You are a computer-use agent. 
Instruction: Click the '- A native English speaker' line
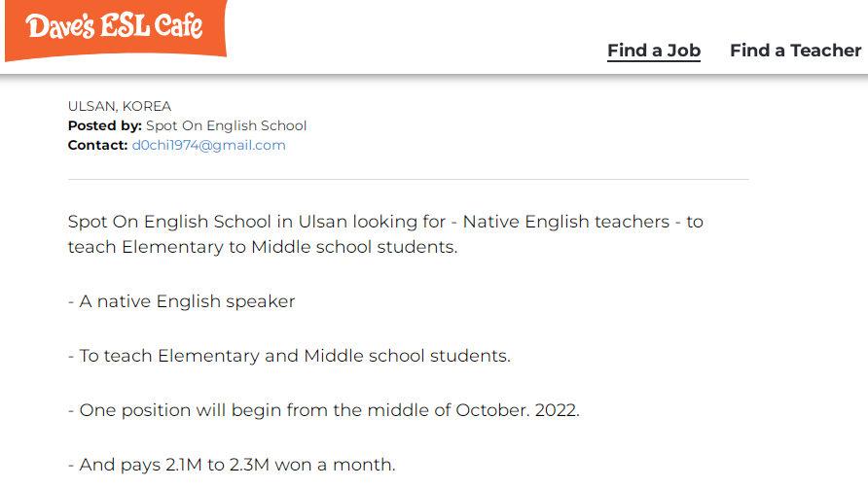point(181,301)
